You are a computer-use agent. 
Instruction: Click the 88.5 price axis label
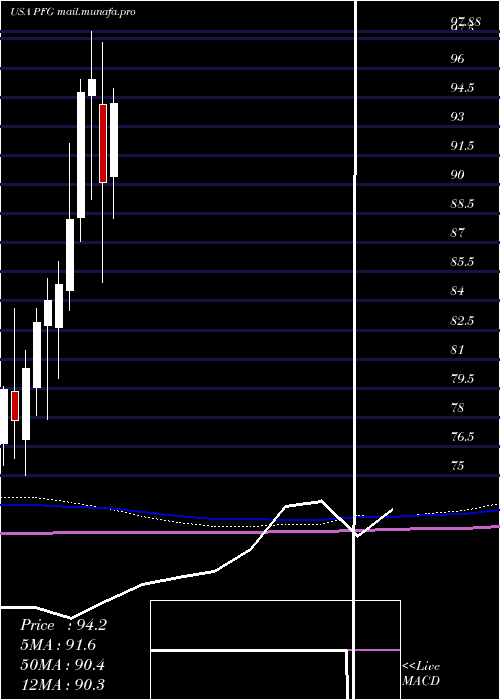point(462,204)
